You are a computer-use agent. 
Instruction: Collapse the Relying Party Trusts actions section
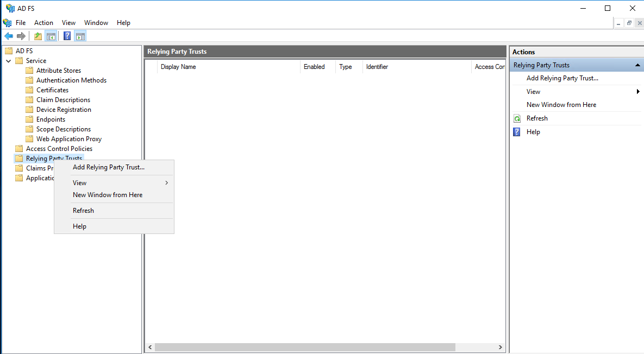pos(637,65)
